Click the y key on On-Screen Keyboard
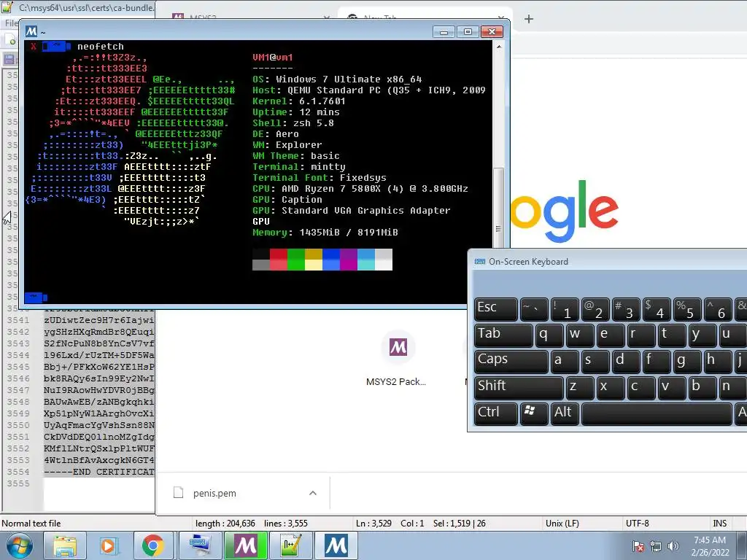Screen dimensions: 747x560 (x=702, y=335)
